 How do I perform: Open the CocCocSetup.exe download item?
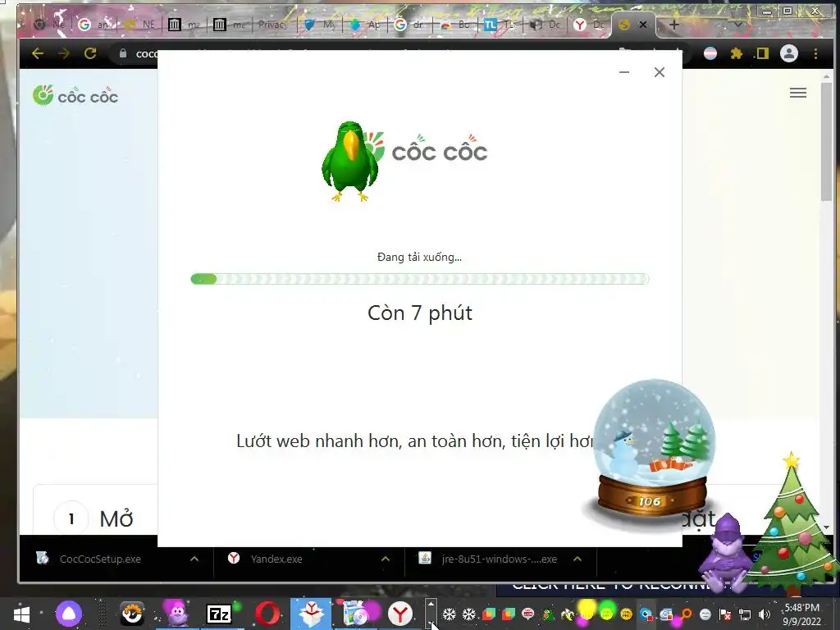[x=99, y=559]
